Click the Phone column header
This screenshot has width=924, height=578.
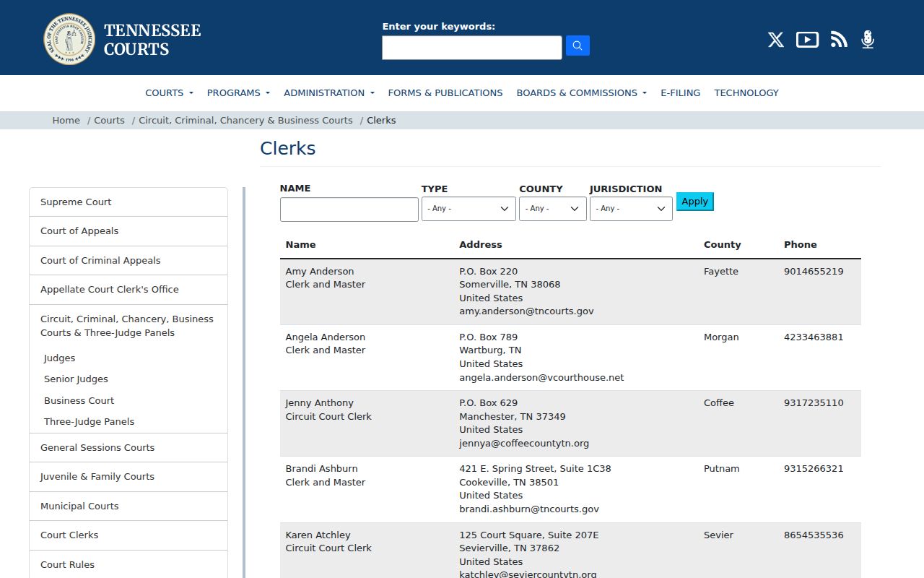(x=801, y=245)
